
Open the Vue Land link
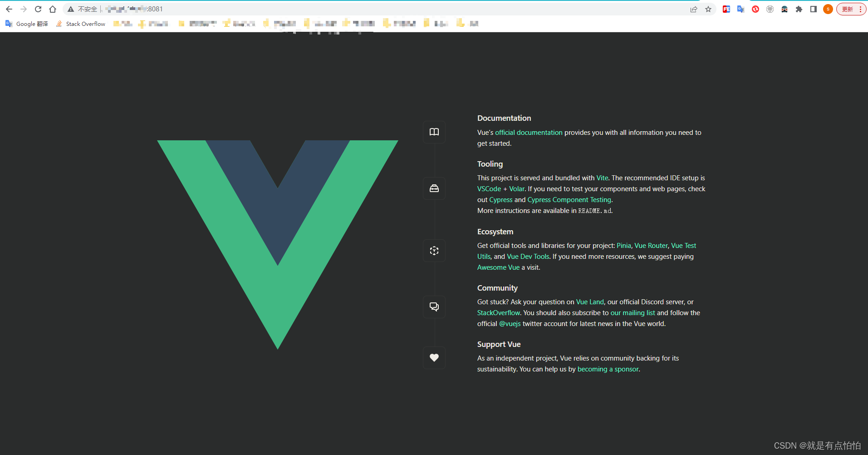click(590, 302)
